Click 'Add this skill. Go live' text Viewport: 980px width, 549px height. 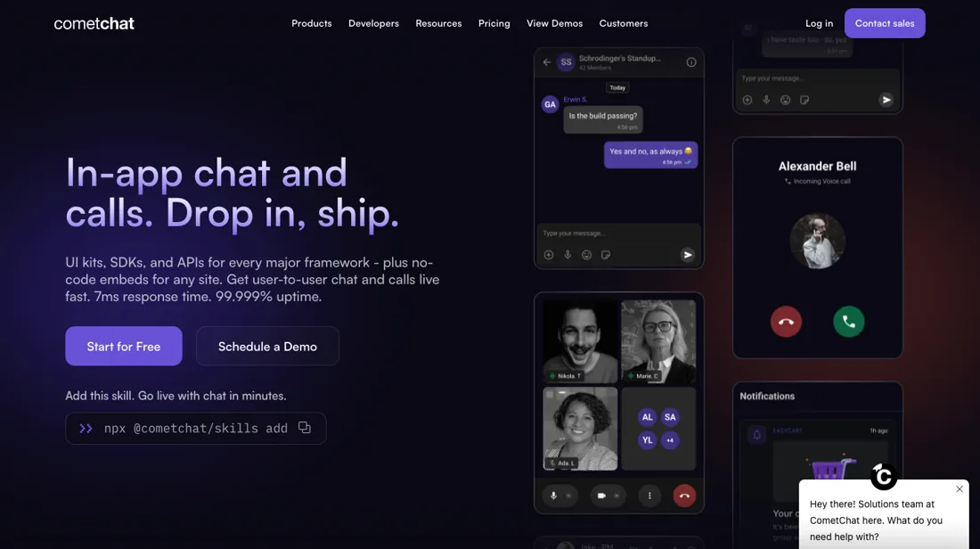(176, 396)
